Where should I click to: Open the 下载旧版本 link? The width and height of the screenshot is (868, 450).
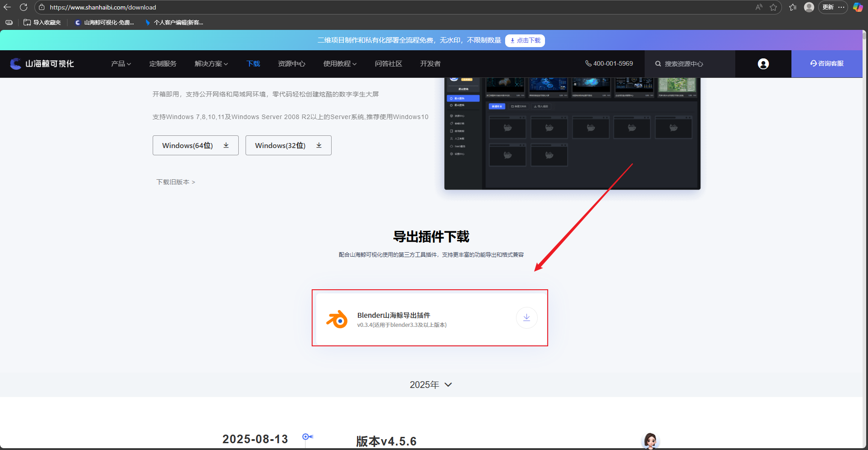(x=176, y=182)
